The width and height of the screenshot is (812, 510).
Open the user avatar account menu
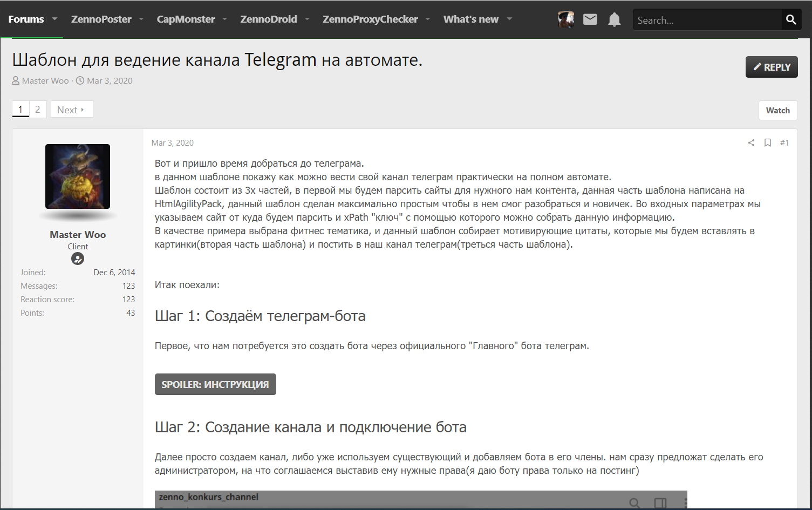pyautogui.click(x=565, y=19)
